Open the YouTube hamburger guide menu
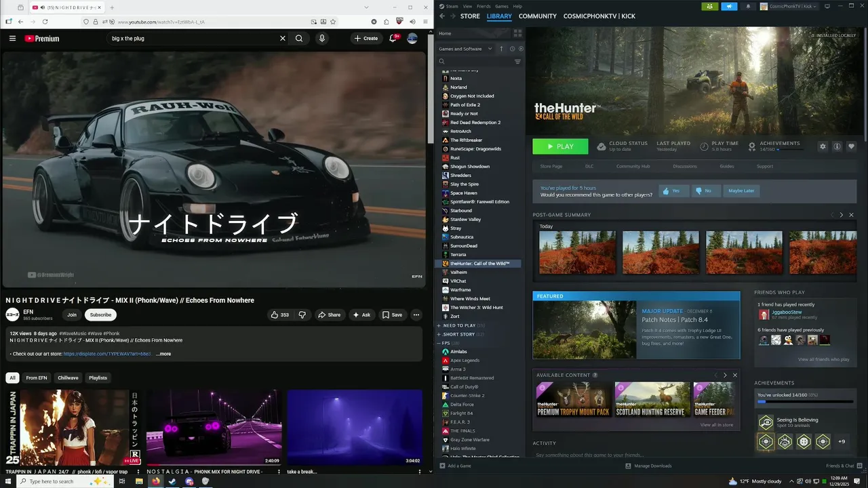 [12, 39]
